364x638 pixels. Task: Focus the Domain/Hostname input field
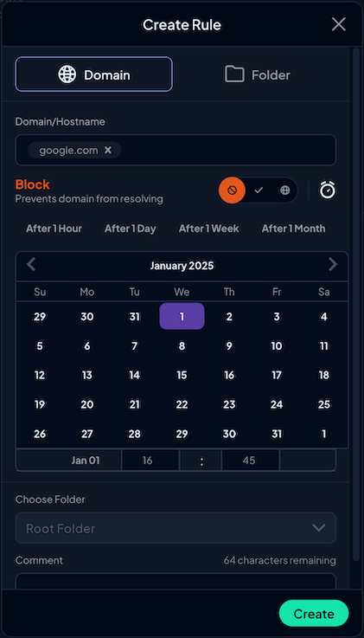coord(176,150)
